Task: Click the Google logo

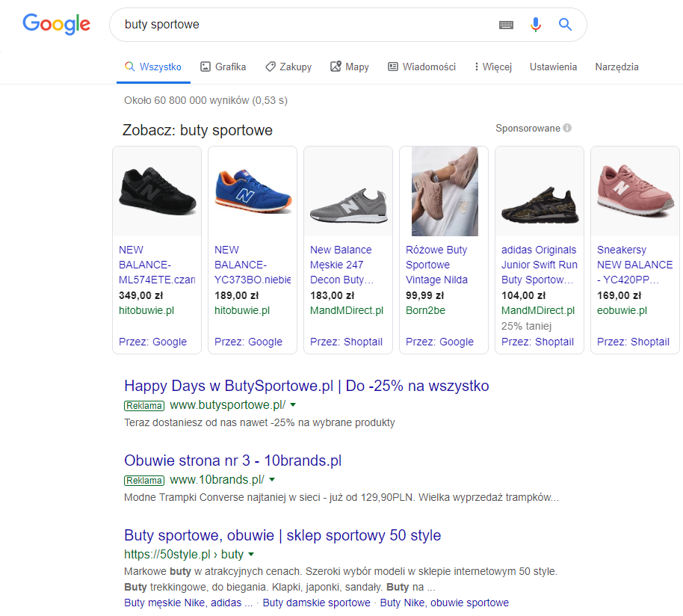Action: (57, 25)
